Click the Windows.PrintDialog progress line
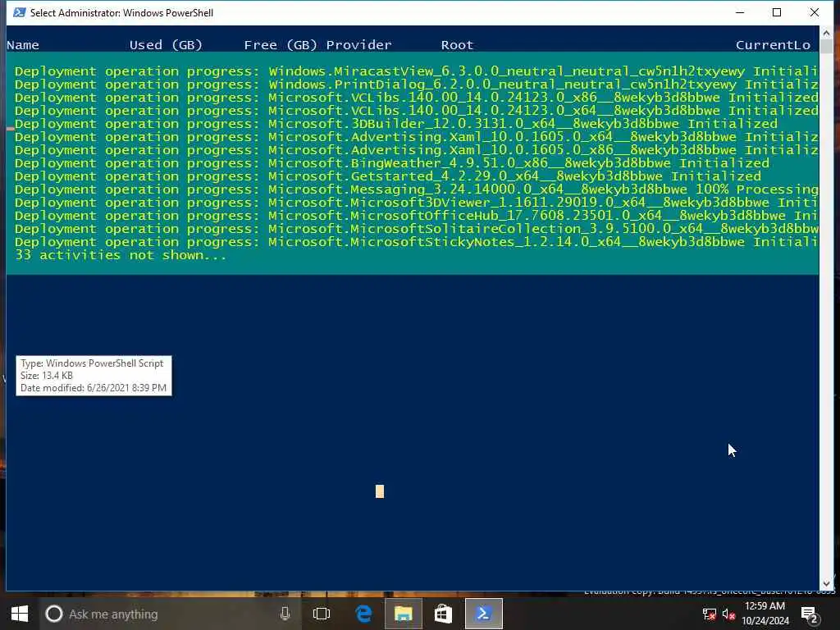 tap(417, 84)
